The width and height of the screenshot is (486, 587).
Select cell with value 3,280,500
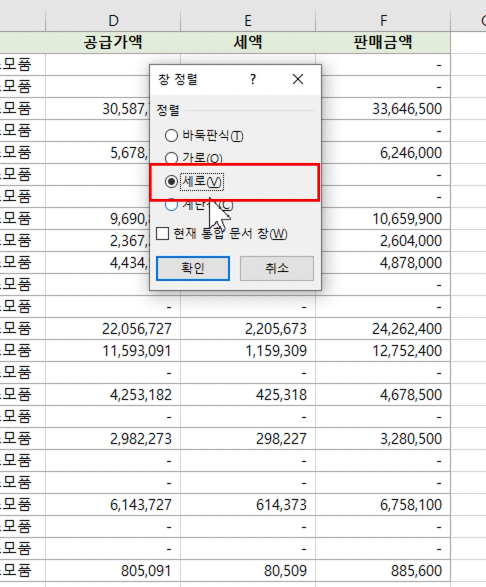click(383, 439)
